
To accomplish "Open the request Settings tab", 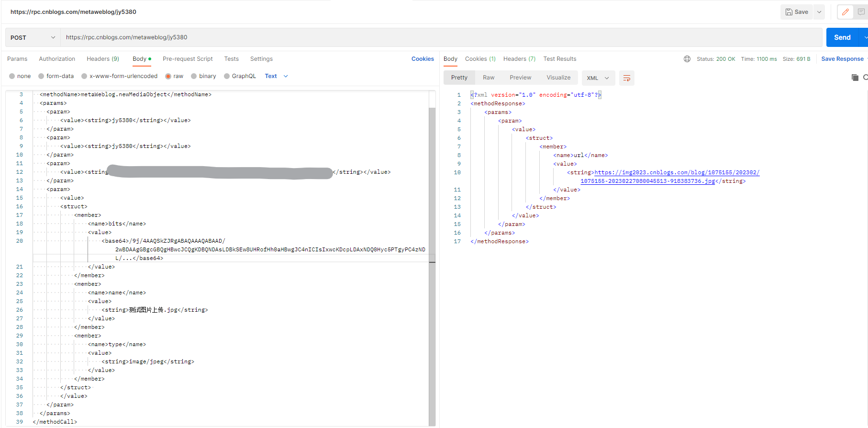I will (261, 59).
